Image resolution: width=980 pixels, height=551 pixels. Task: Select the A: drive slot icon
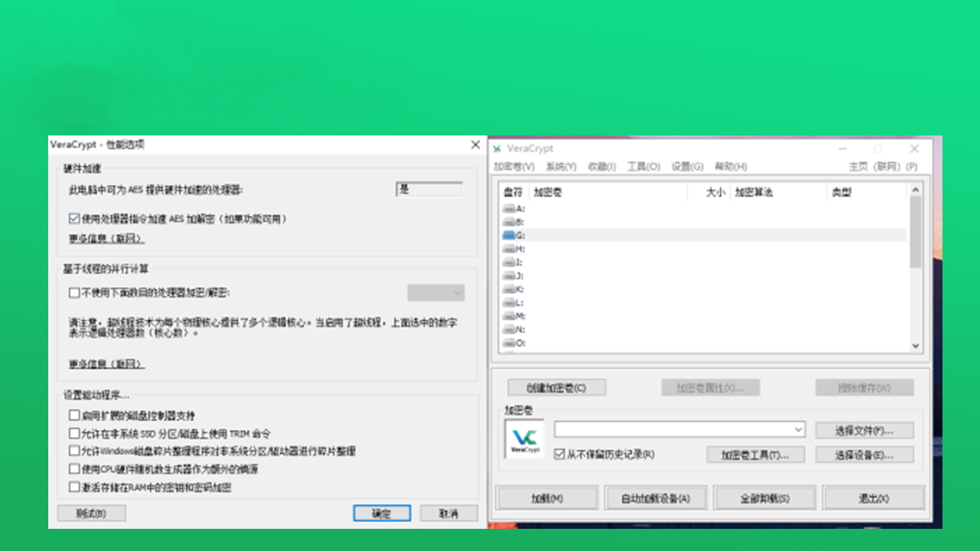[508, 208]
